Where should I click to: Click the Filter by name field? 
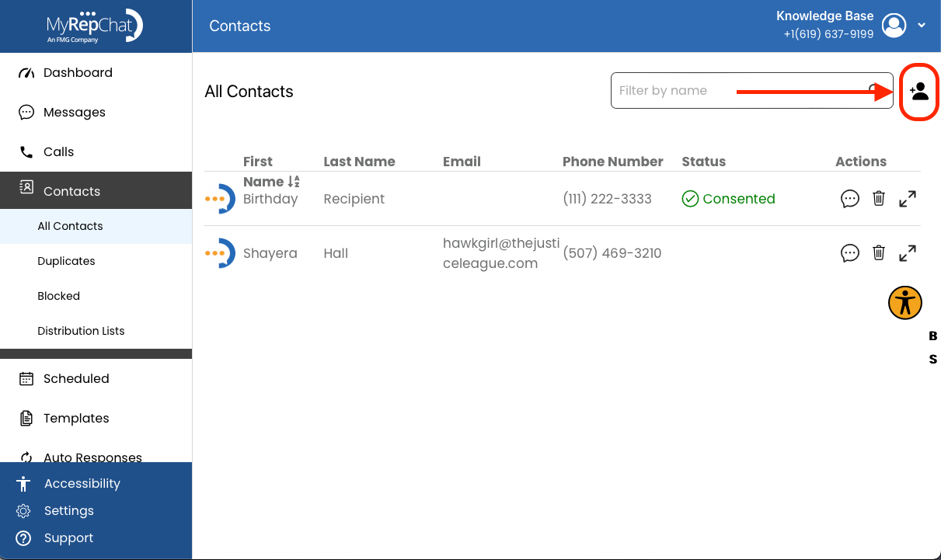point(752,91)
